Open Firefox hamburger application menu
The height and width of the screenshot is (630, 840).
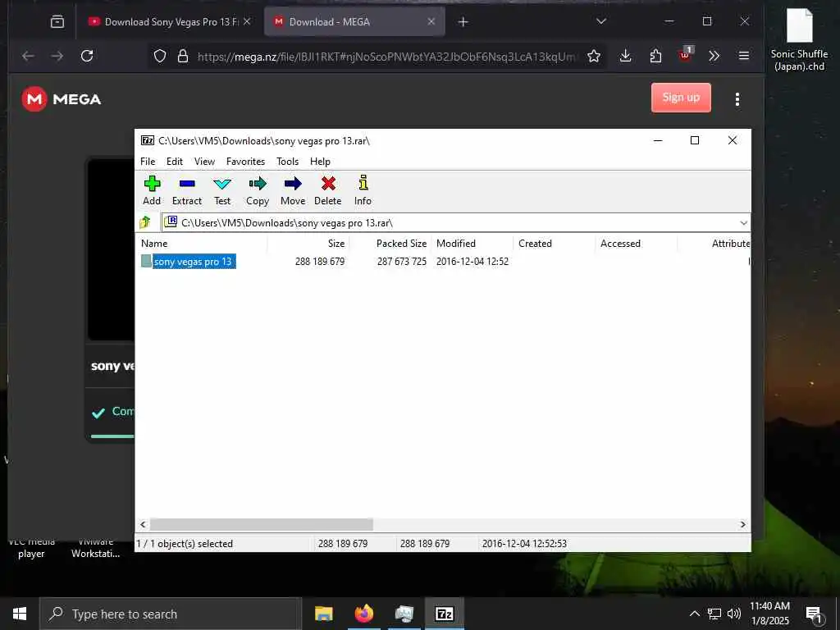(743, 56)
